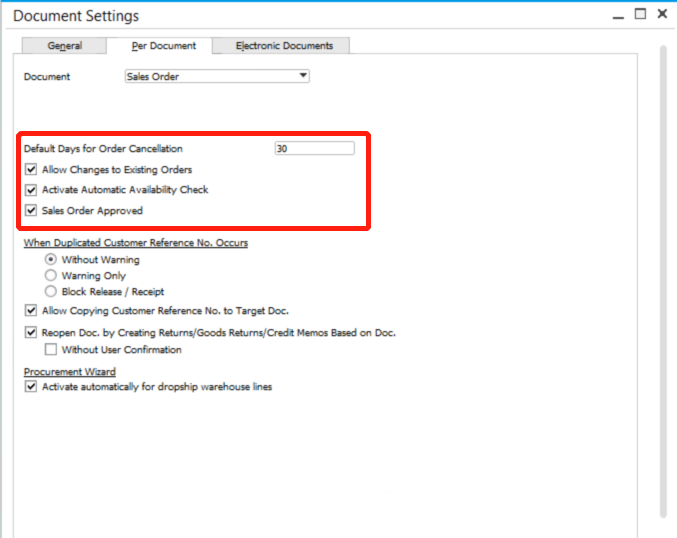Uncheck Reopen Doc. by Creating Returns checkbox
Image resolution: width=677 pixels, height=538 pixels.
pyautogui.click(x=31, y=333)
